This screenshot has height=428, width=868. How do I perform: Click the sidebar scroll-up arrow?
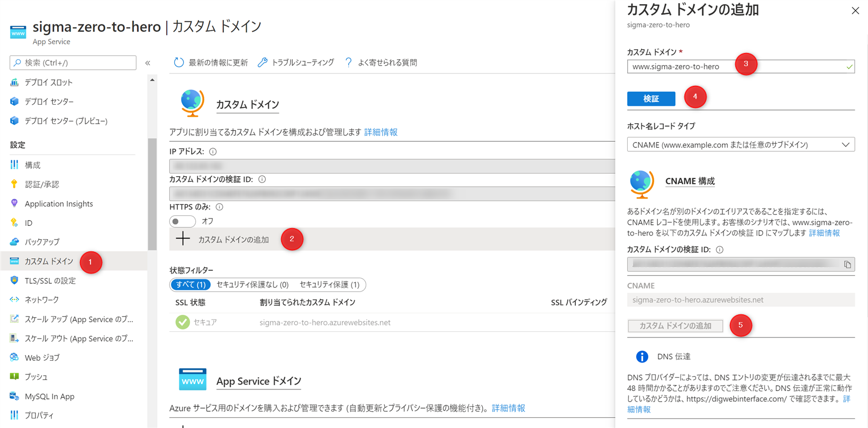click(152, 80)
